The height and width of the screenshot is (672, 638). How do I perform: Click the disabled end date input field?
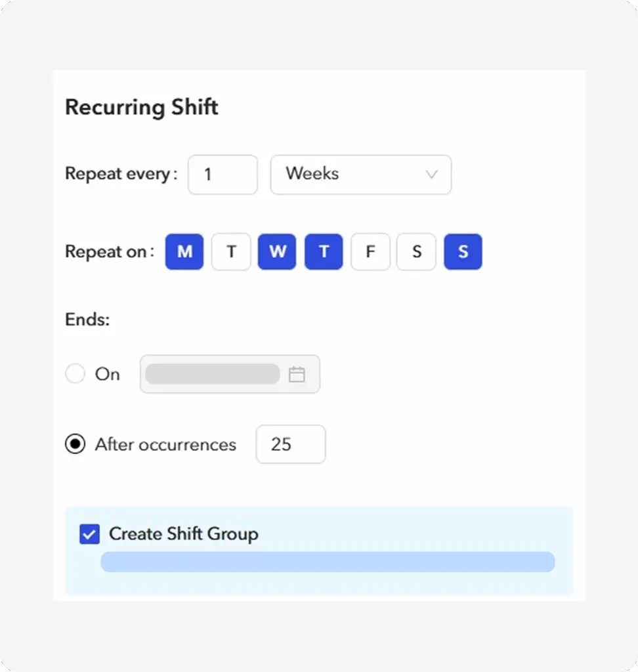click(230, 373)
